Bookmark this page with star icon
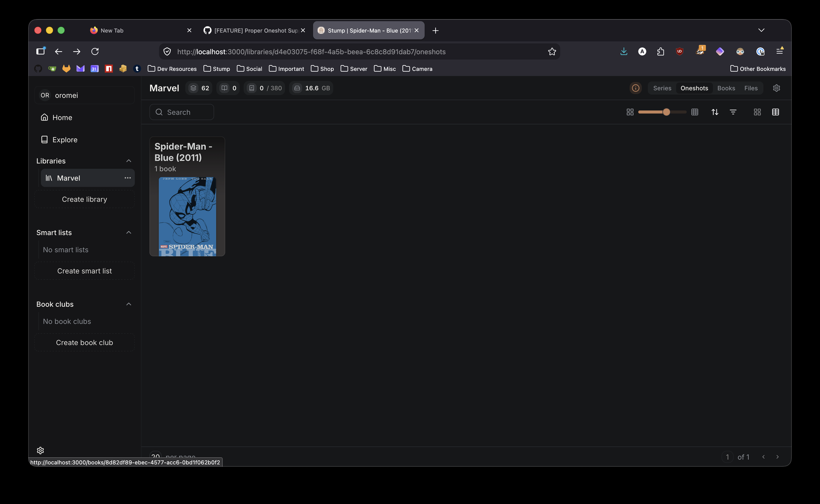Viewport: 820px width, 504px height. 552,52
